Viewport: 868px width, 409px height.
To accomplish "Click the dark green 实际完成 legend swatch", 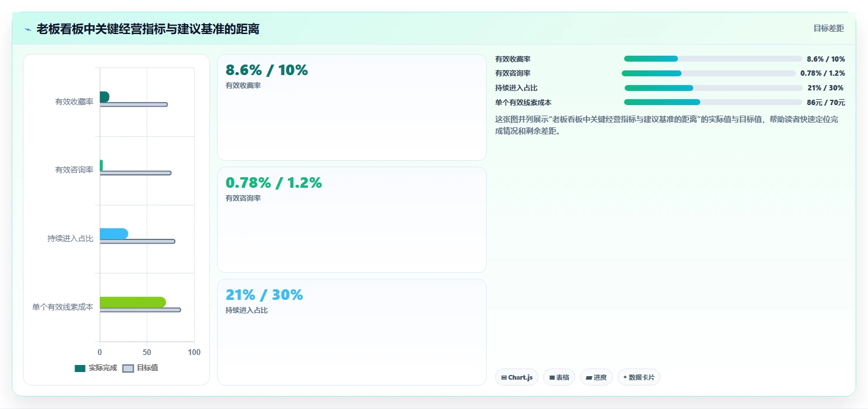I will coord(80,369).
